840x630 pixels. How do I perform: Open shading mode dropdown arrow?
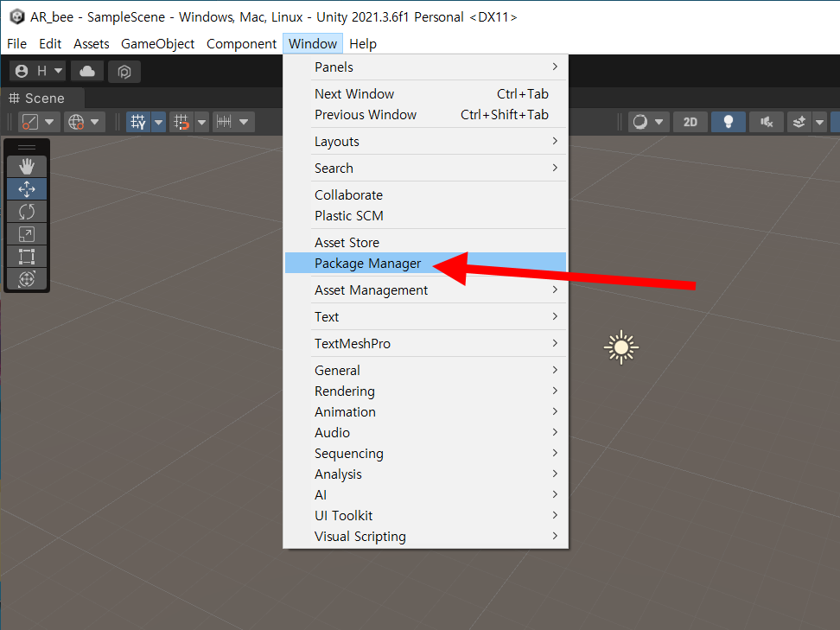pos(659,122)
